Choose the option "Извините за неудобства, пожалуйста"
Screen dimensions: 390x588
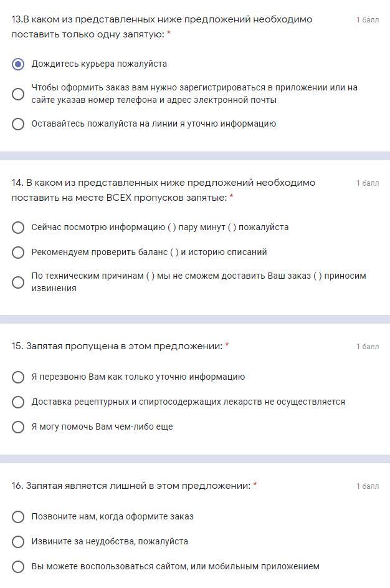coord(18,541)
